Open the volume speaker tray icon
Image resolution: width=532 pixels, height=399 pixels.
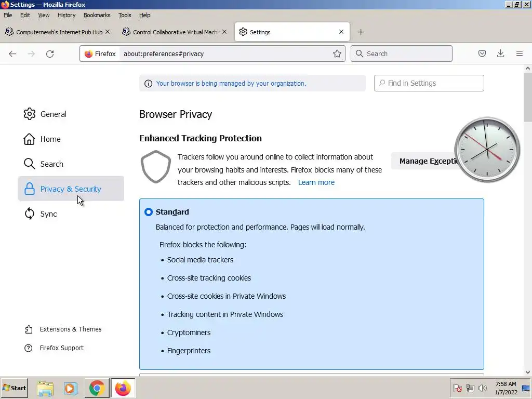click(482, 388)
